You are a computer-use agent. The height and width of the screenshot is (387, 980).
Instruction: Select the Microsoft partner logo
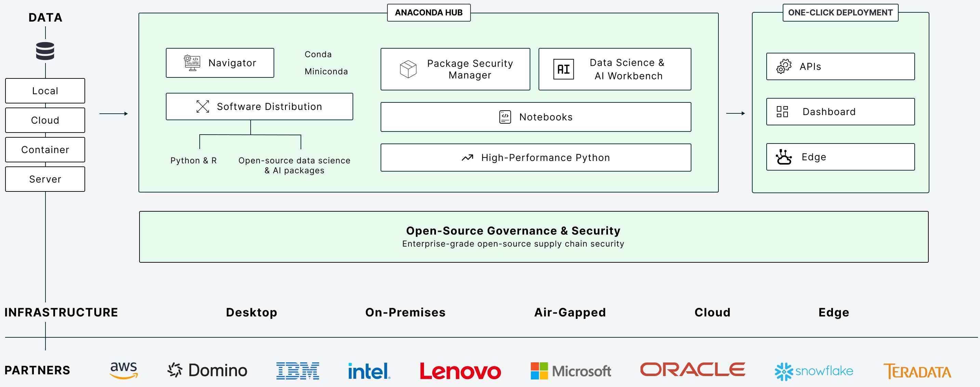pos(570,370)
